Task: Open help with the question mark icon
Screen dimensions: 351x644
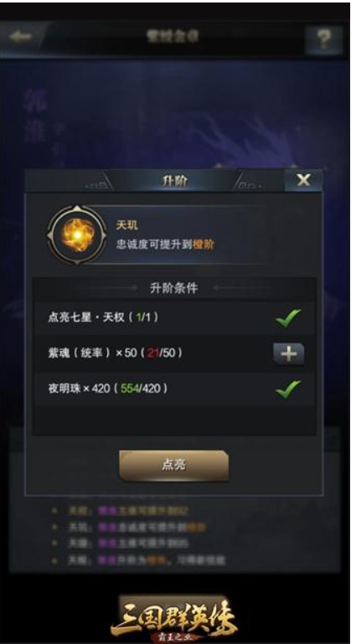Action: [323, 39]
